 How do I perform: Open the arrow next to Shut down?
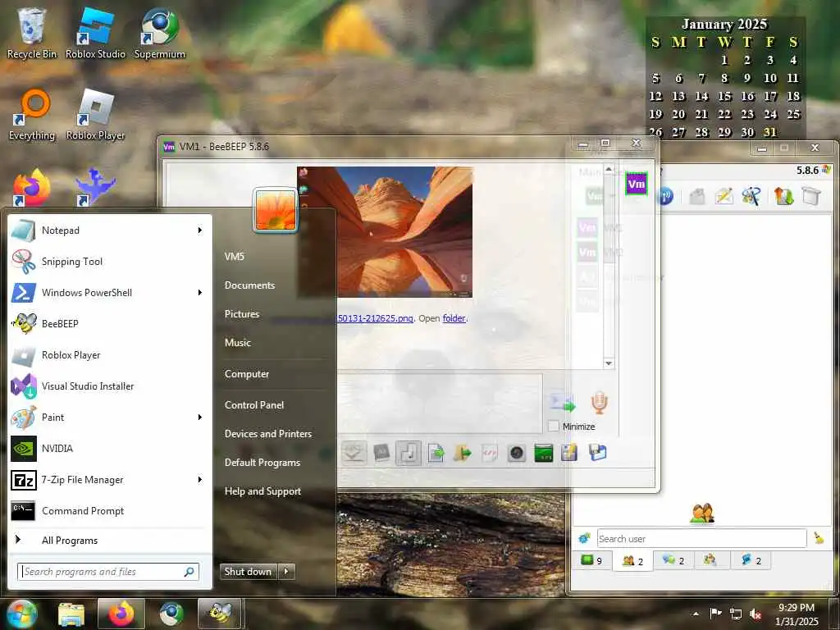pos(286,572)
